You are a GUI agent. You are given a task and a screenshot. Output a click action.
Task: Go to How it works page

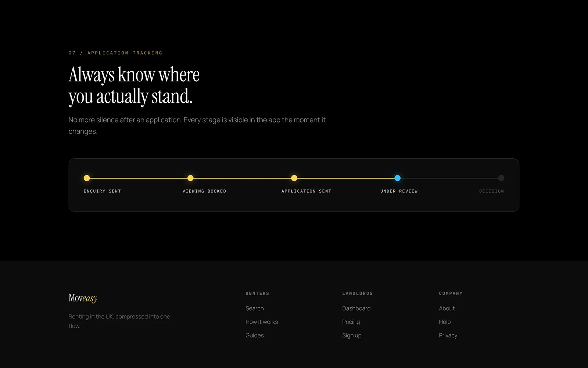(x=262, y=322)
